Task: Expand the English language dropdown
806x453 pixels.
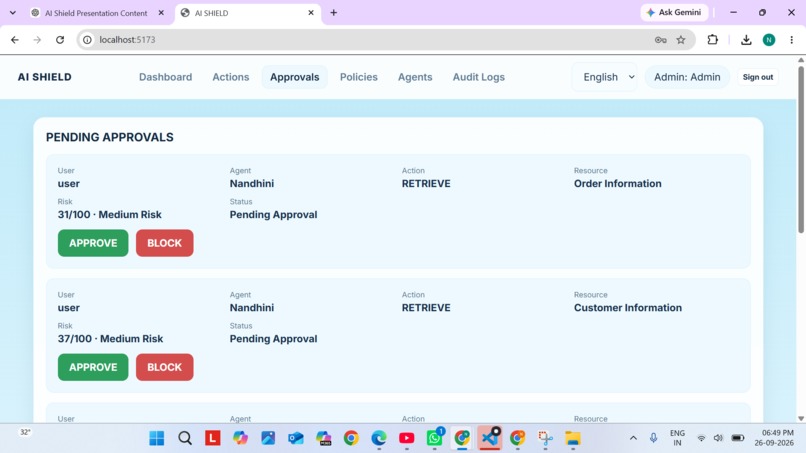Action: [605, 77]
